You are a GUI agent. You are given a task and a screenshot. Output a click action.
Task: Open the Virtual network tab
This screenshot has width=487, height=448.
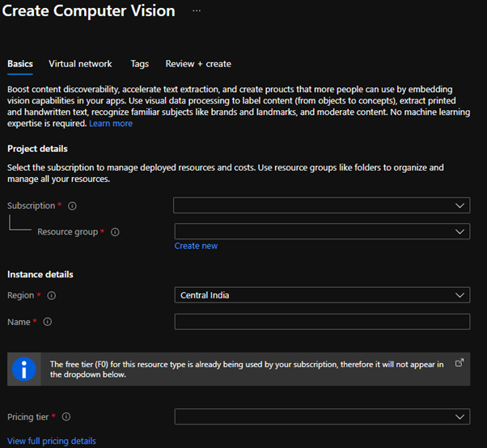pyautogui.click(x=80, y=64)
